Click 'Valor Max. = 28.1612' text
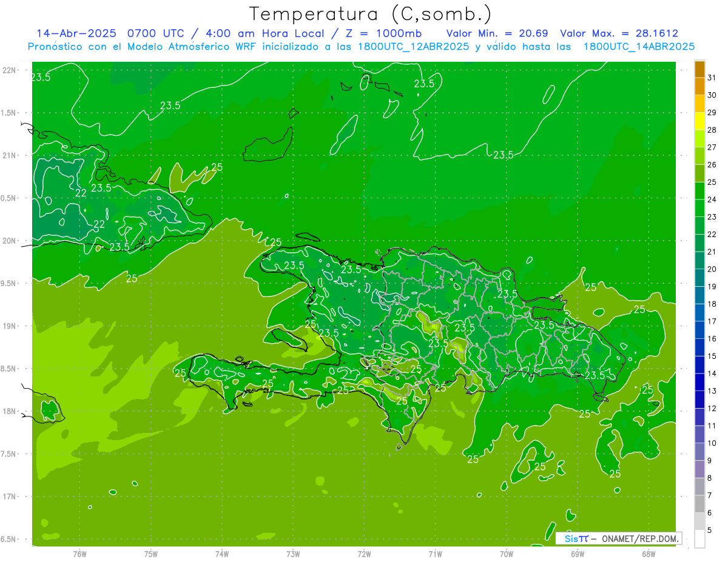Screen dimensions: 728x562 (619, 33)
